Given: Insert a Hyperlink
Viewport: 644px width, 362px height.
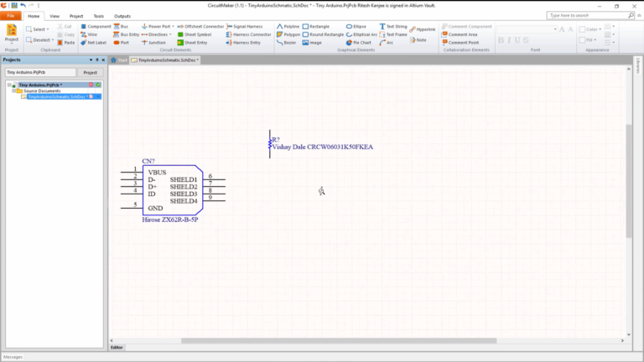Looking at the screenshot, I should click(x=423, y=29).
